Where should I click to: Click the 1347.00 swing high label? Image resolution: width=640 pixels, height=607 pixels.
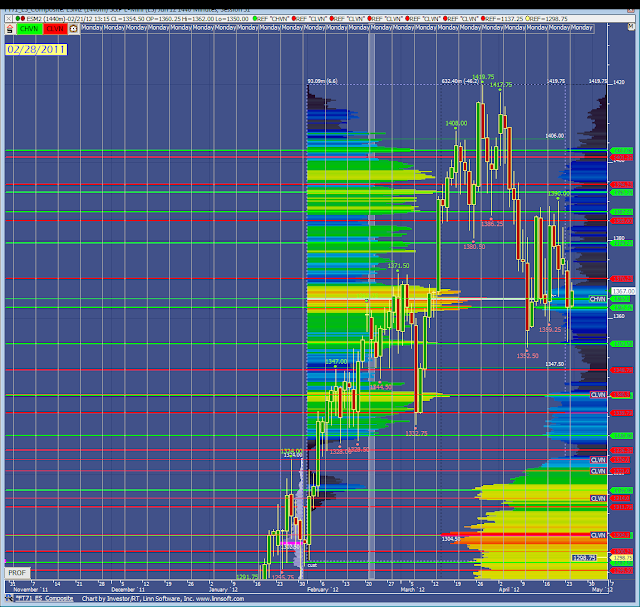(336, 362)
